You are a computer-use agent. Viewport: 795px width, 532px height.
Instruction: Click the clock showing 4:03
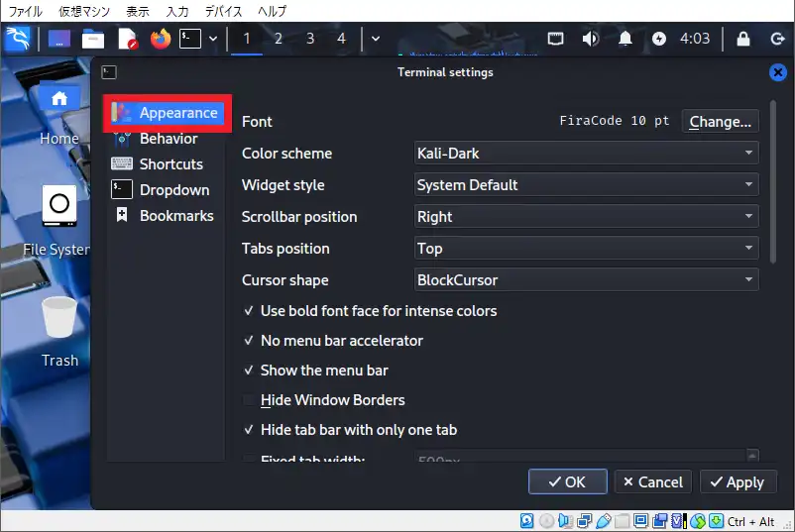pyautogui.click(x=695, y=39)
